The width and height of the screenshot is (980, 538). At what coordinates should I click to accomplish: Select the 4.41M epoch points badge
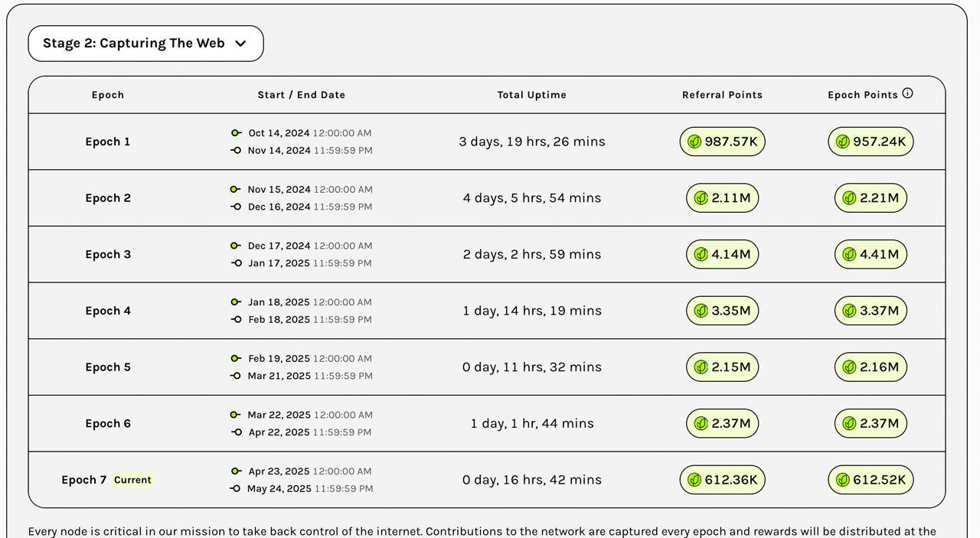coord(871,254)
